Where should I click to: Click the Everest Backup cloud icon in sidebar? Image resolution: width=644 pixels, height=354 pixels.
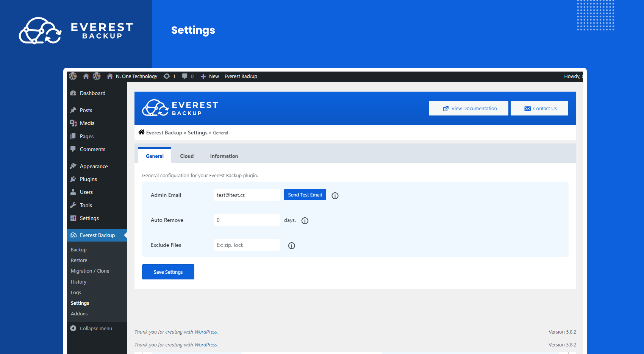pos(73,235)
